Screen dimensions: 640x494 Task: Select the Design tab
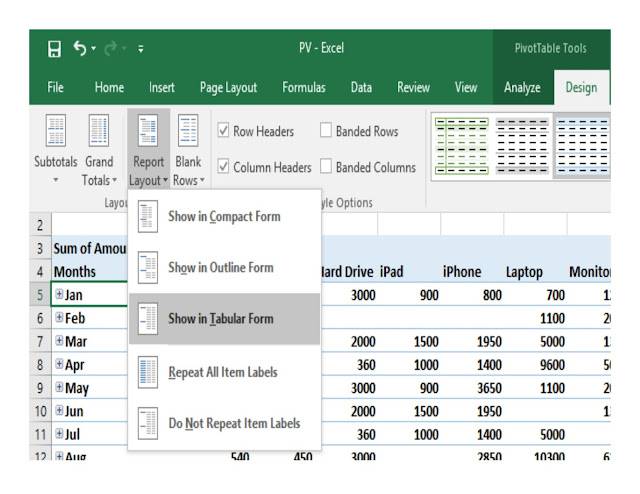click(581, 87)
